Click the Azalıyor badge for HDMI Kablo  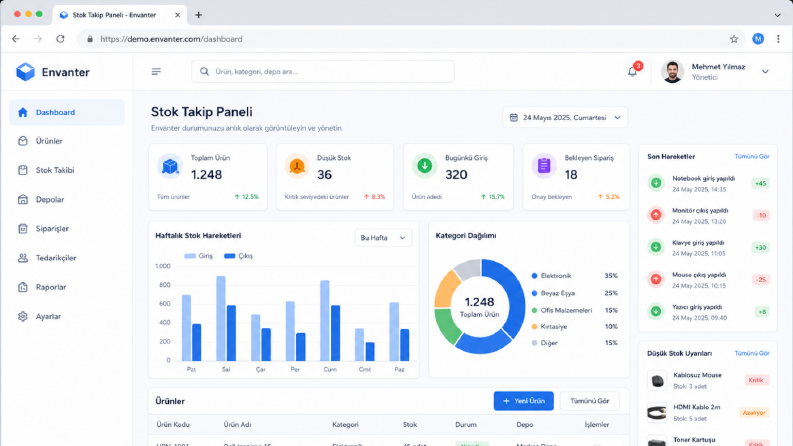(754, 413)
